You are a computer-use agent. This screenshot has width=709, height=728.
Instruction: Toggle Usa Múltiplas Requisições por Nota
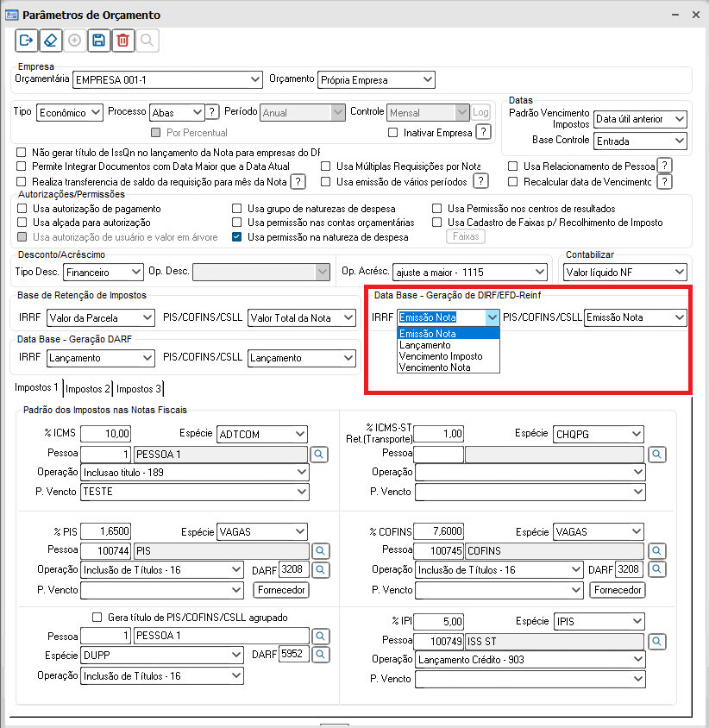tap(326, 166)
